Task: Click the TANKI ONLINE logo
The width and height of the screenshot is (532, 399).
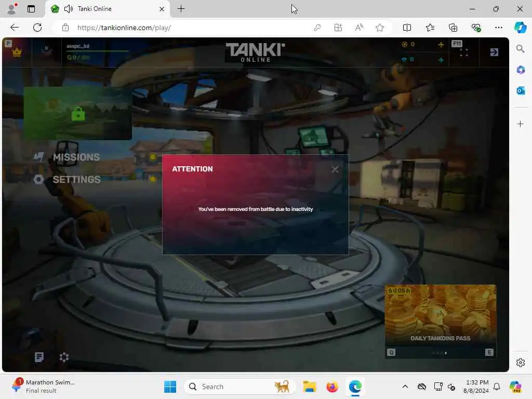Action: tap(256, 52)
